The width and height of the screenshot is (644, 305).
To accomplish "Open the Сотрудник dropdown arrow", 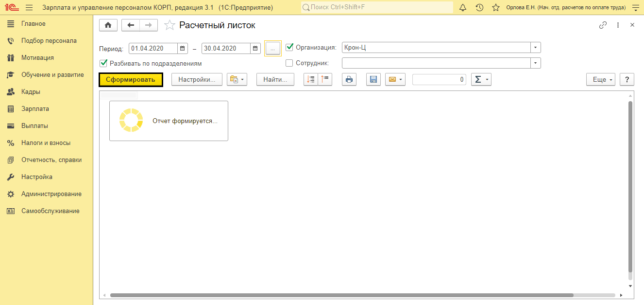I will (x=535, y=63).
